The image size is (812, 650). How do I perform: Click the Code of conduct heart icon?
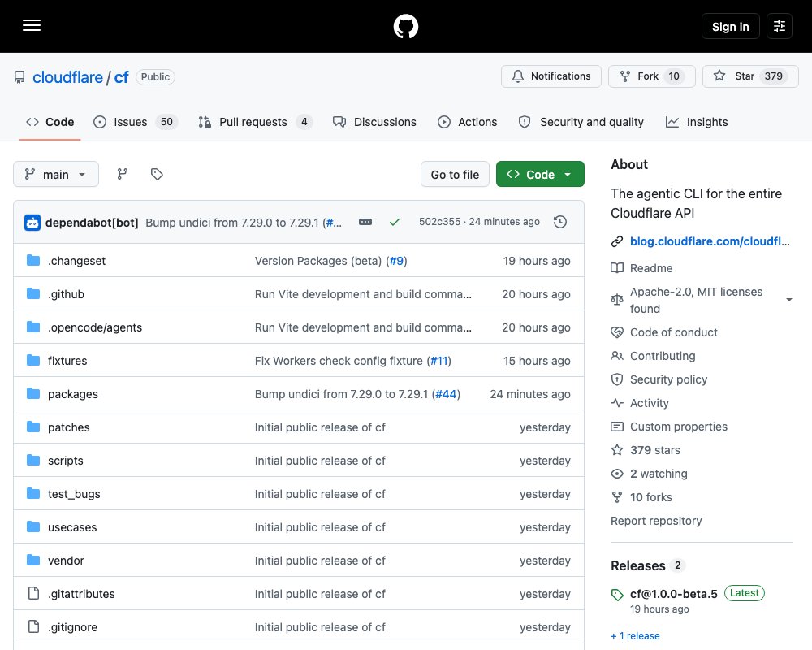pos(617,332)
